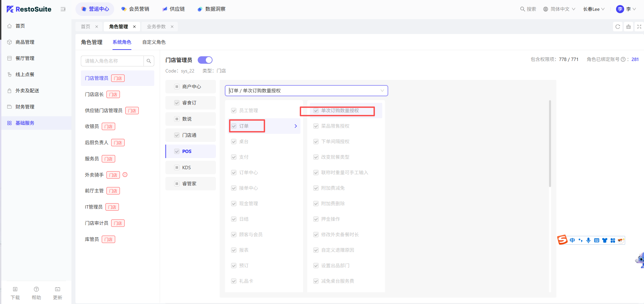The image size is (644, 304).
Task: Click the search magnifier in role name box
Action: [x=149, y=61]
